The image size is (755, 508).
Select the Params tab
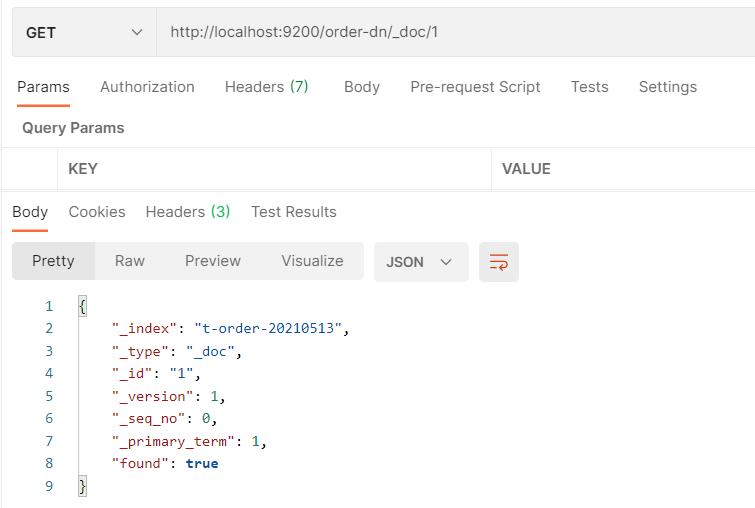[43, 87]
